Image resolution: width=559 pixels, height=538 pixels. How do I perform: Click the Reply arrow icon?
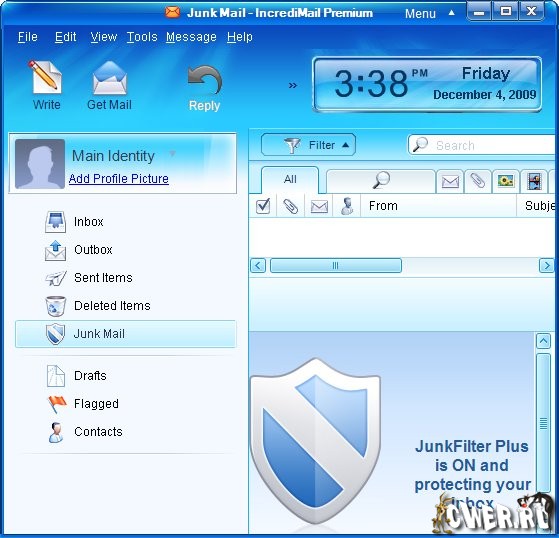point(204,79)
